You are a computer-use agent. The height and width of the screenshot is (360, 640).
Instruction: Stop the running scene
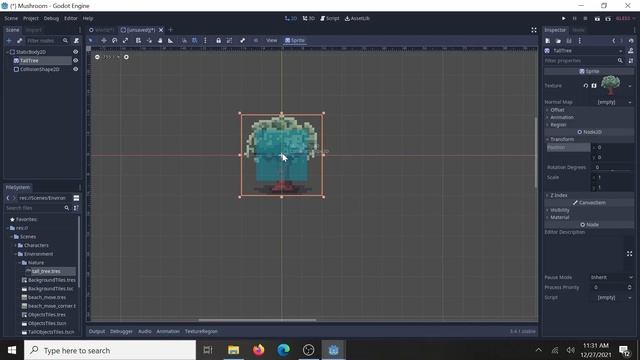click(585, 18)
